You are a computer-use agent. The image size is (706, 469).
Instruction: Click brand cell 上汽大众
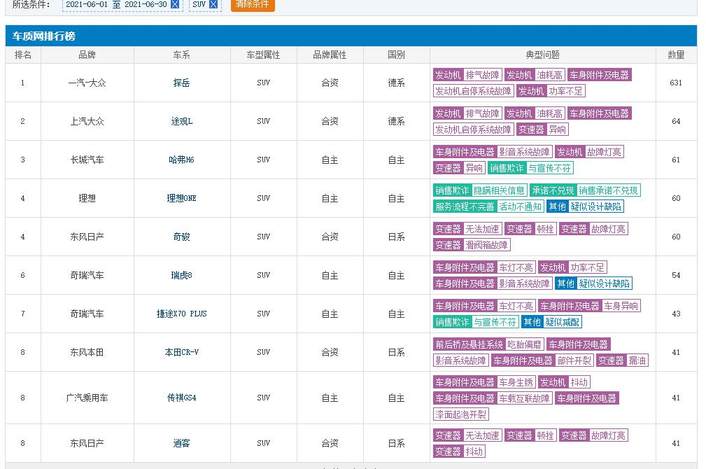click(x=87, y=121)
